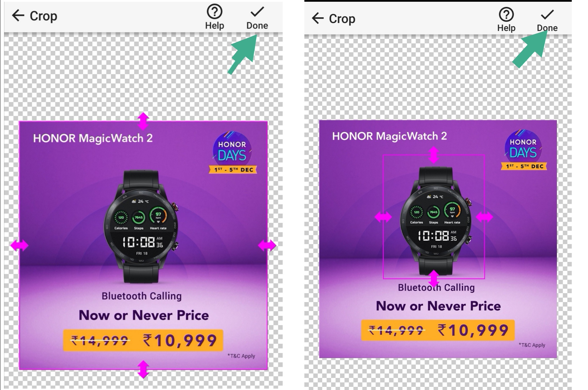Tap the back arrow in left Crop screen
This screenshot has width=588, height=390.
click(18, 16)
